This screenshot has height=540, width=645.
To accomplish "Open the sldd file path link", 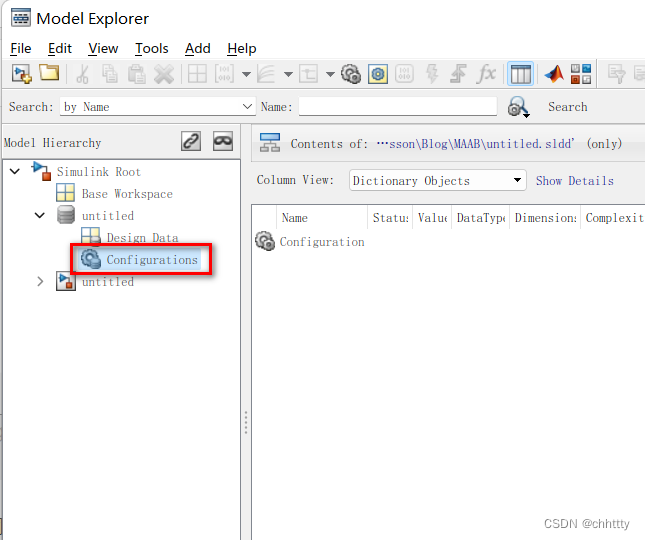I will 475,144.
